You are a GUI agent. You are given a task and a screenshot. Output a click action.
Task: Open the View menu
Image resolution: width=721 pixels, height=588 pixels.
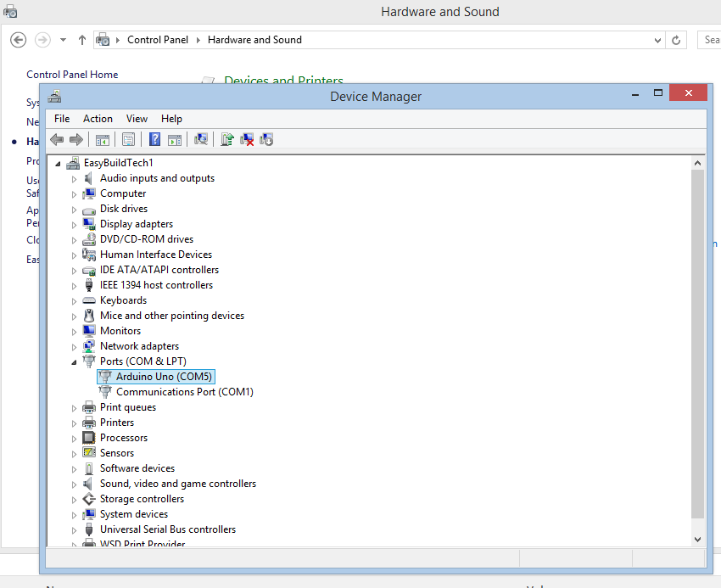pyautogui.click(x=137, y=119)
